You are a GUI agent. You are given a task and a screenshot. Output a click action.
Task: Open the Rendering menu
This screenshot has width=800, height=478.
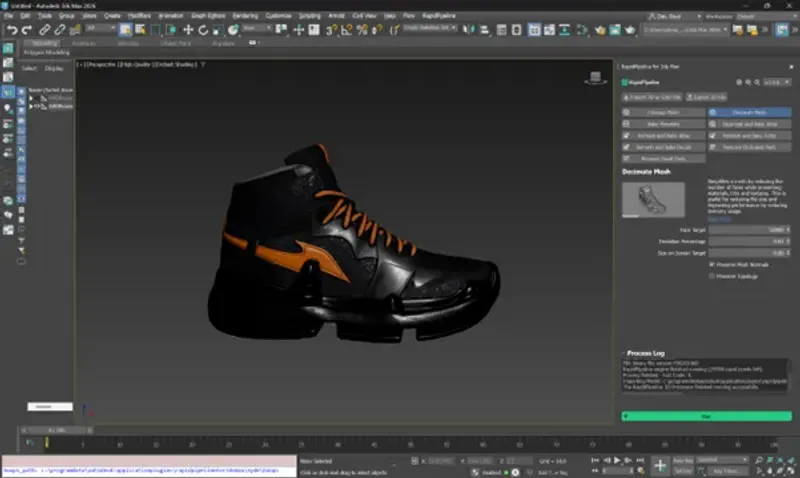[245, 16]
